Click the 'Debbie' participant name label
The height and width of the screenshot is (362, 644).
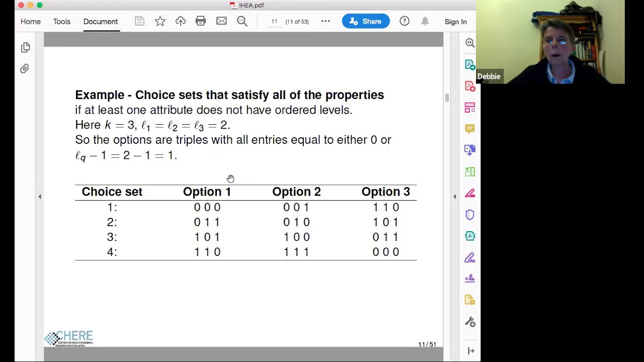tap(489, 76)
